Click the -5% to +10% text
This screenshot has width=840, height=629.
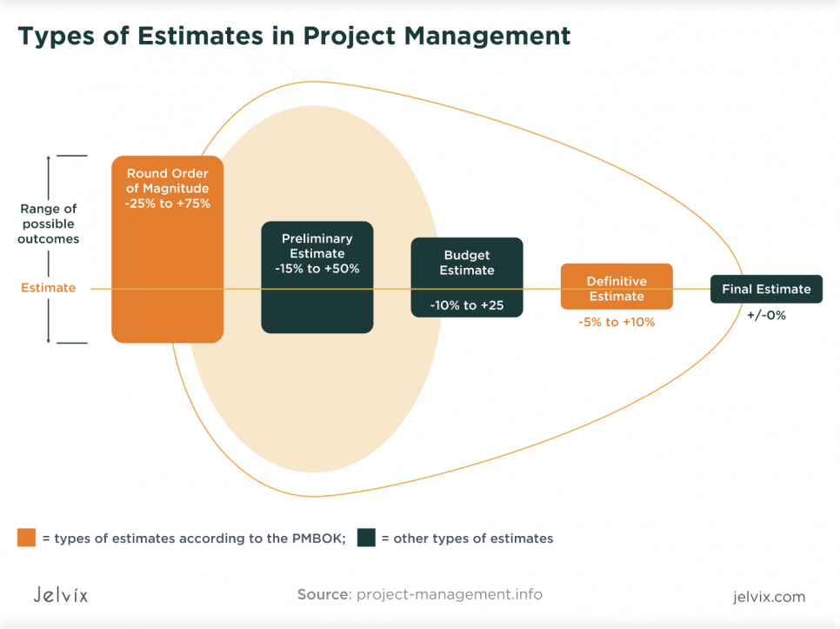(x=617, y=322)
